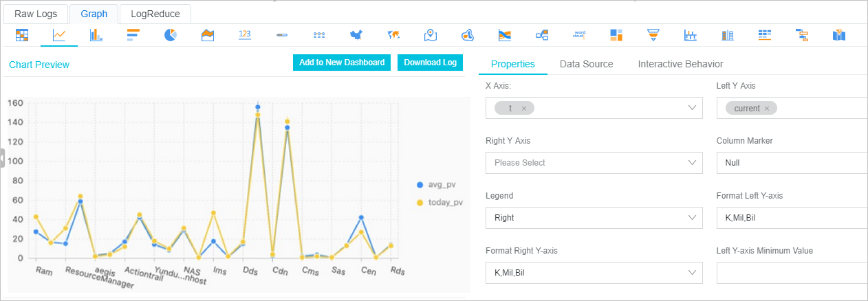Select the horizontal bar chart icon

tap(133, 34)
